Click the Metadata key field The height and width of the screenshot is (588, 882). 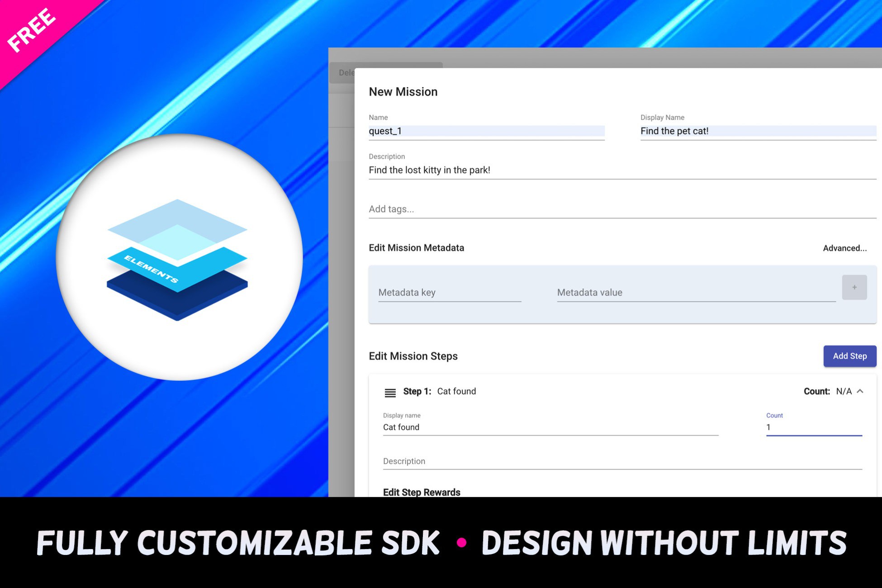click(449, 293)
